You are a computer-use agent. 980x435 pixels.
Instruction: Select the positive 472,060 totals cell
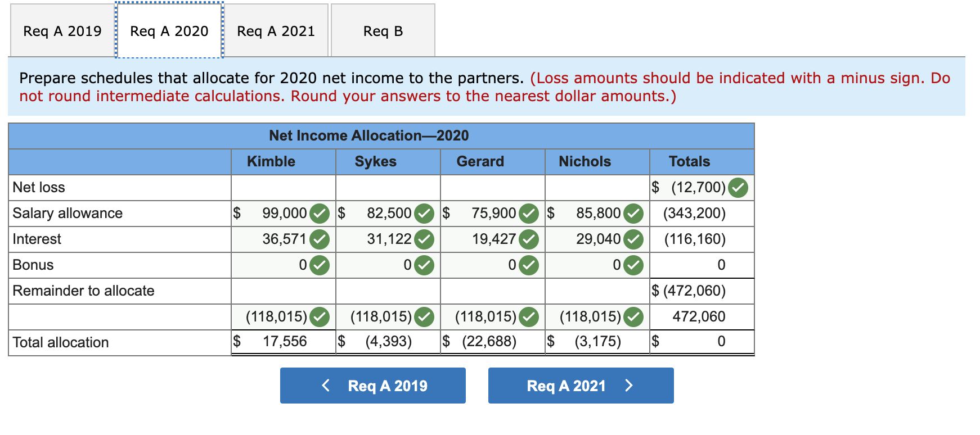click(x=702, y=317)
